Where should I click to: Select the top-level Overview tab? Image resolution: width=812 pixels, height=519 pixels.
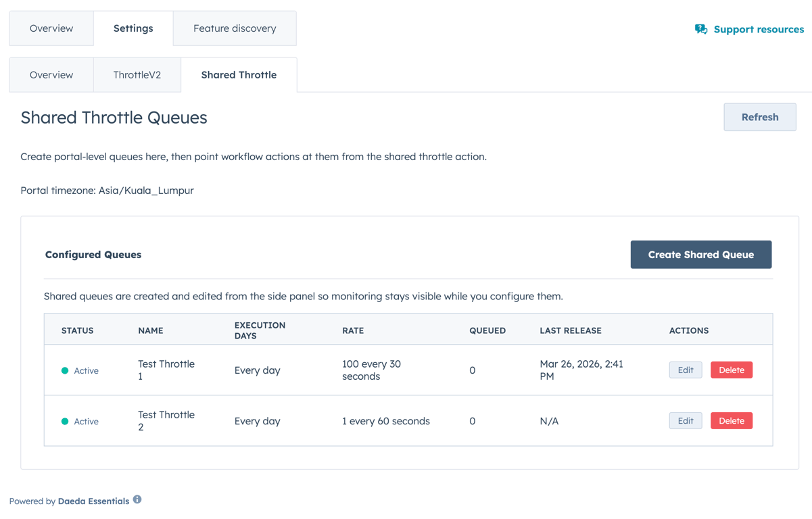(51, 28)
